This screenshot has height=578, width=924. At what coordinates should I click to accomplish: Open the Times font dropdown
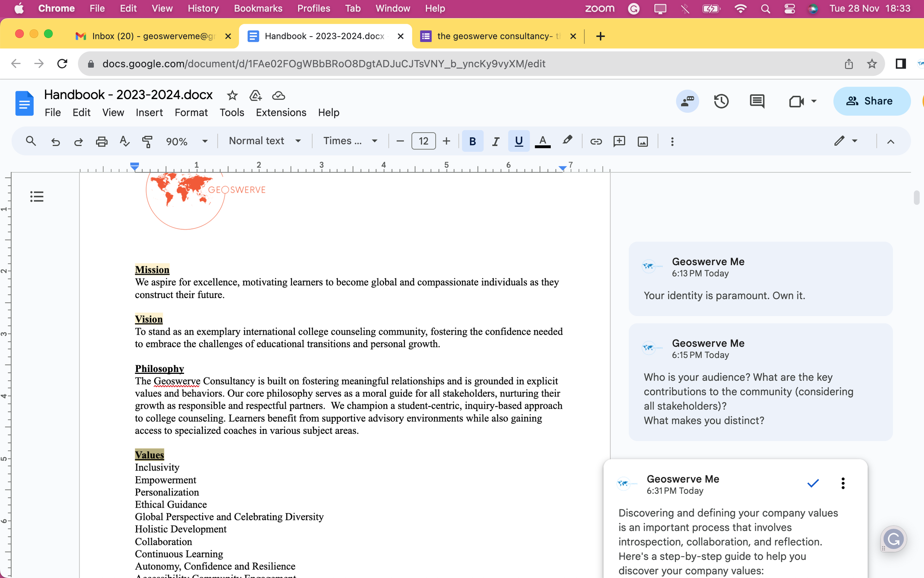[350, 141]
